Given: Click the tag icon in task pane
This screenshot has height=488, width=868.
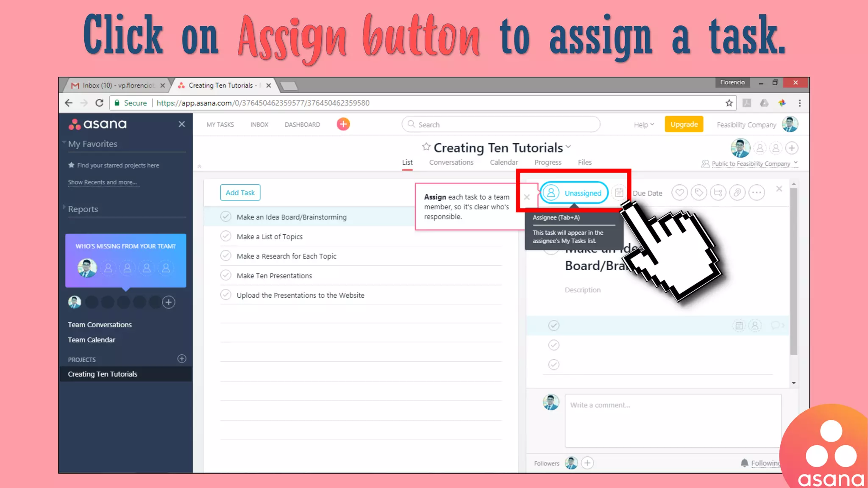Looking at the screenshot, I should [699, 193].
